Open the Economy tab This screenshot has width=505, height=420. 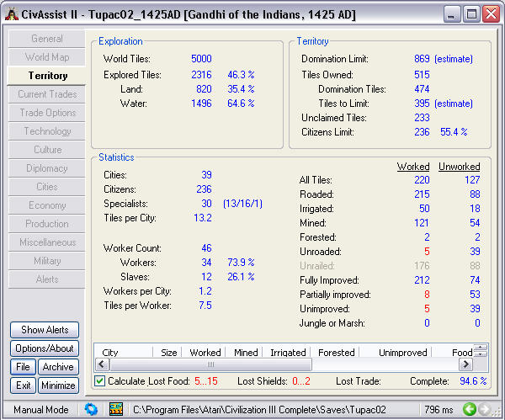47,205
